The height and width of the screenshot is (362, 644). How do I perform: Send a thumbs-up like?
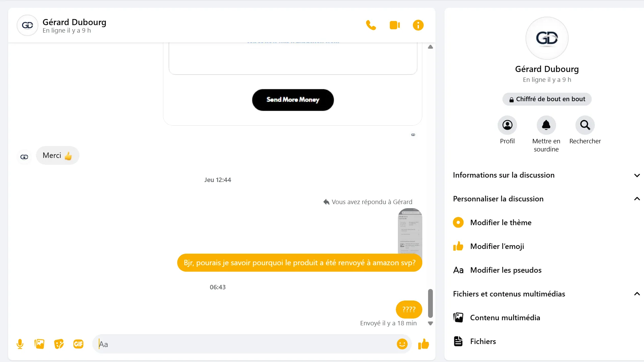pyautogui.click(x=423, y=344)
